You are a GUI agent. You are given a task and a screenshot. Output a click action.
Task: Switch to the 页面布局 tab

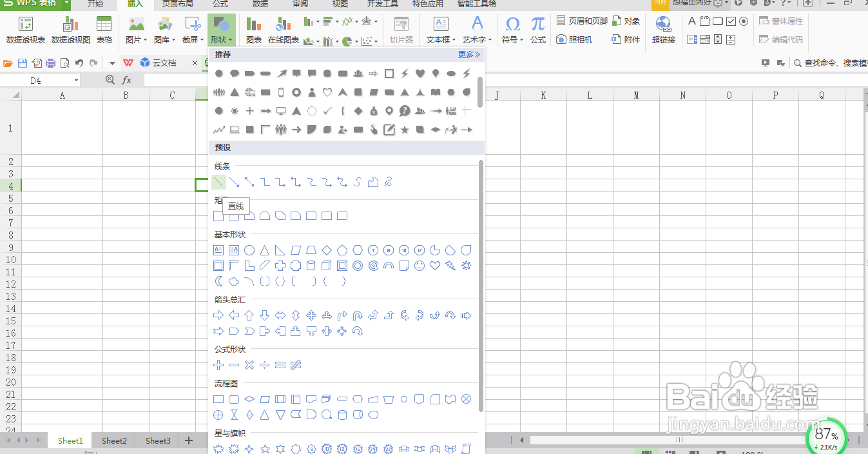[x=177, y=4]
